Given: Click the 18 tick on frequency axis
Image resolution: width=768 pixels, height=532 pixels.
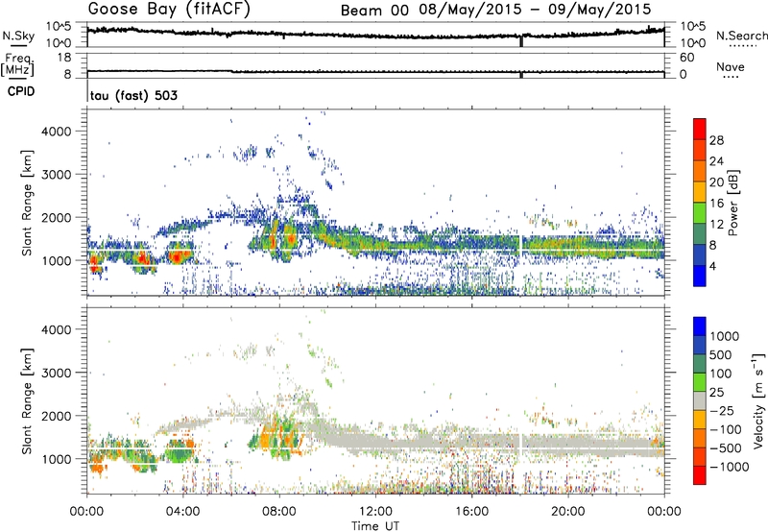Looking at the screenshot, I should click(64, 58).
